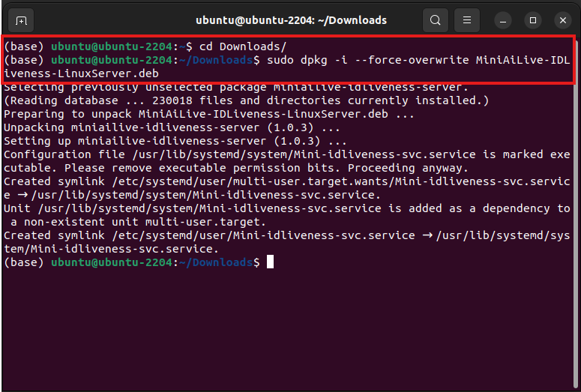
Task: Click the search magnifier icon
Action: coord(436,19)
